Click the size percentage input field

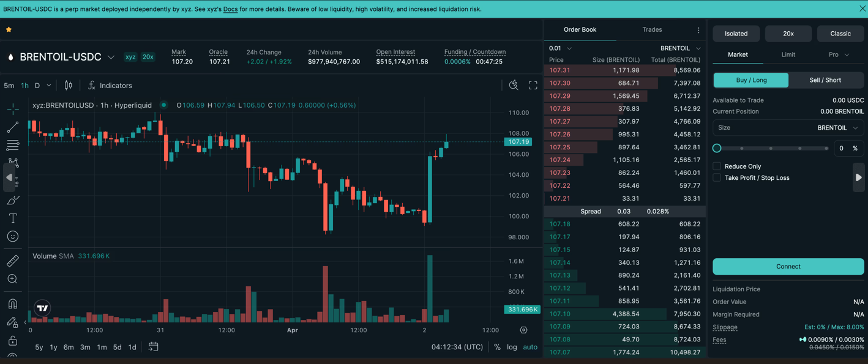coord(848,148)
